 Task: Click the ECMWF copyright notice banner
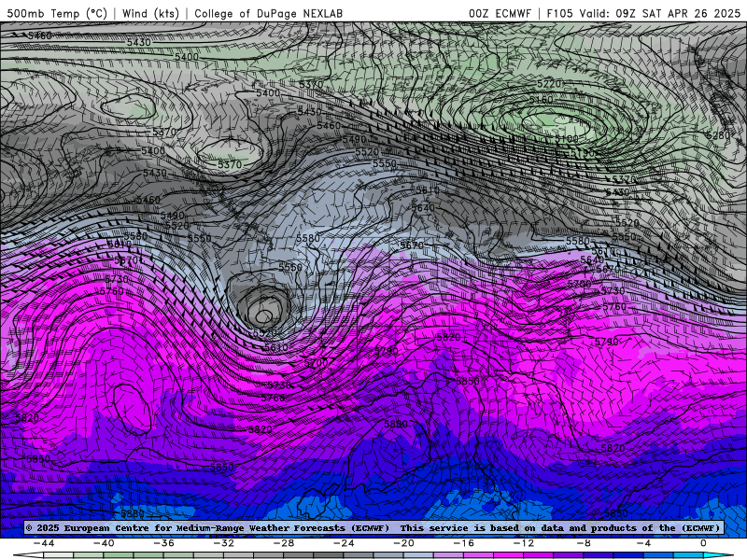coord(373,527)
